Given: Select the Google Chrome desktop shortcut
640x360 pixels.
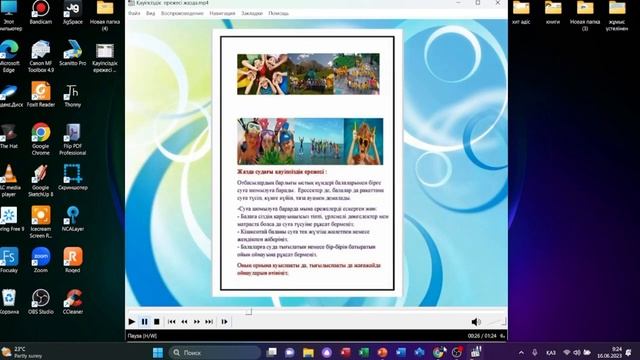Looking at the screenshot, I should point(41,139).
